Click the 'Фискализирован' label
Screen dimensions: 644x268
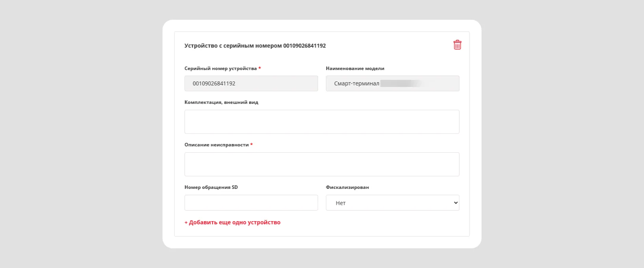347,187
